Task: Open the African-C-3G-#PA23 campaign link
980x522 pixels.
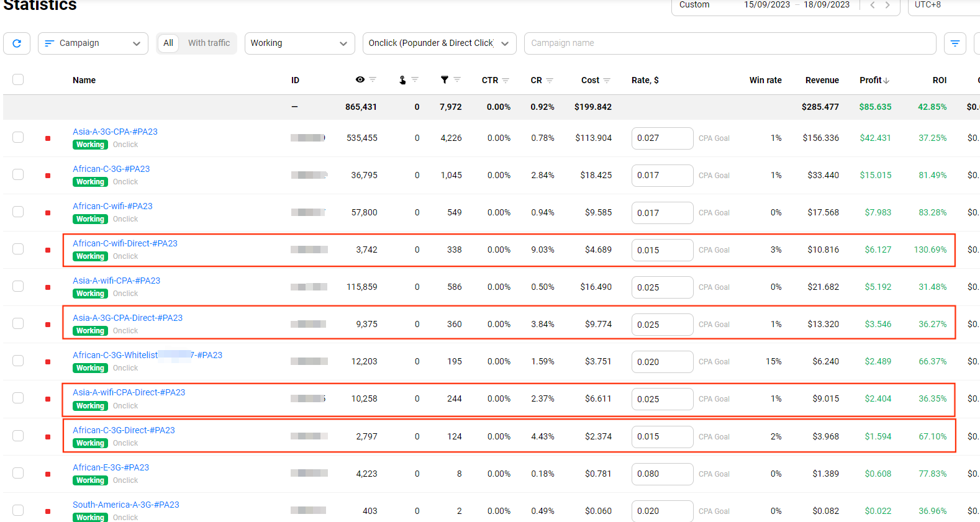Action: [111, 169]
